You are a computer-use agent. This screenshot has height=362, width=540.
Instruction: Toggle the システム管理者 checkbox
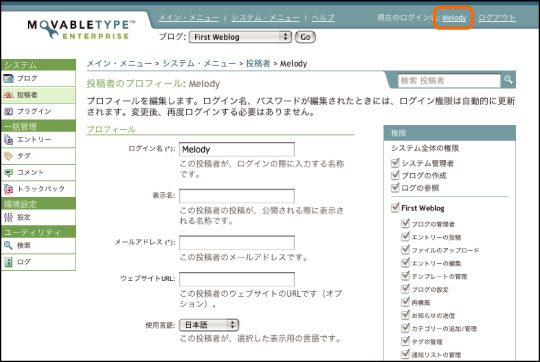395,163
